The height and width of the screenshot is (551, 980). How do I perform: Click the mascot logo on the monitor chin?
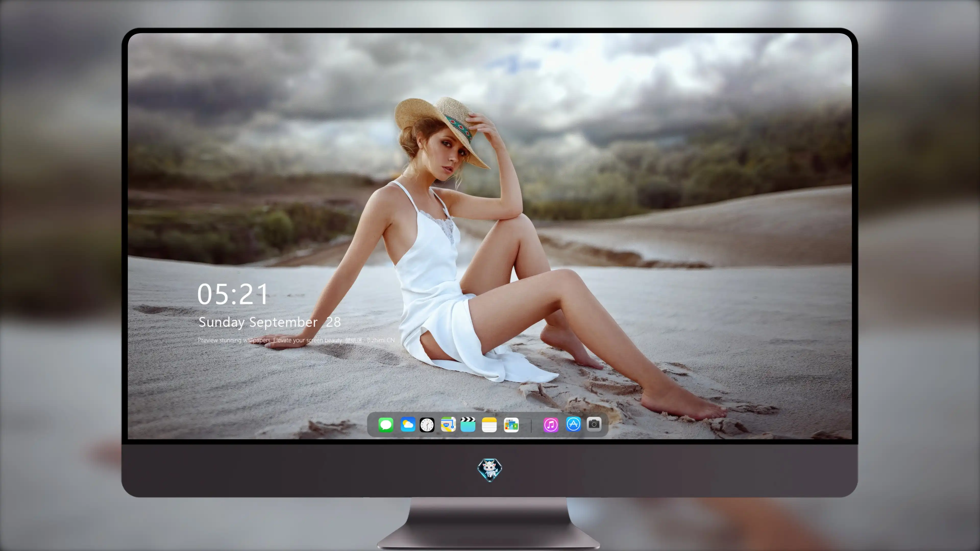point(490,470)
